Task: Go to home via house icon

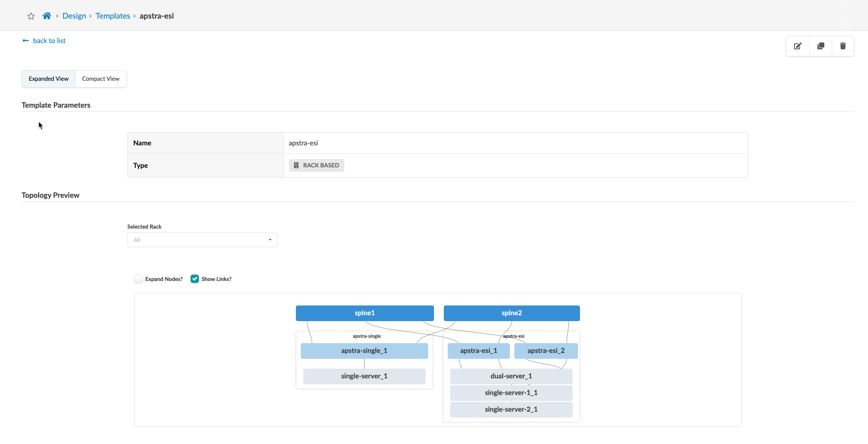Action: (47, 16)
